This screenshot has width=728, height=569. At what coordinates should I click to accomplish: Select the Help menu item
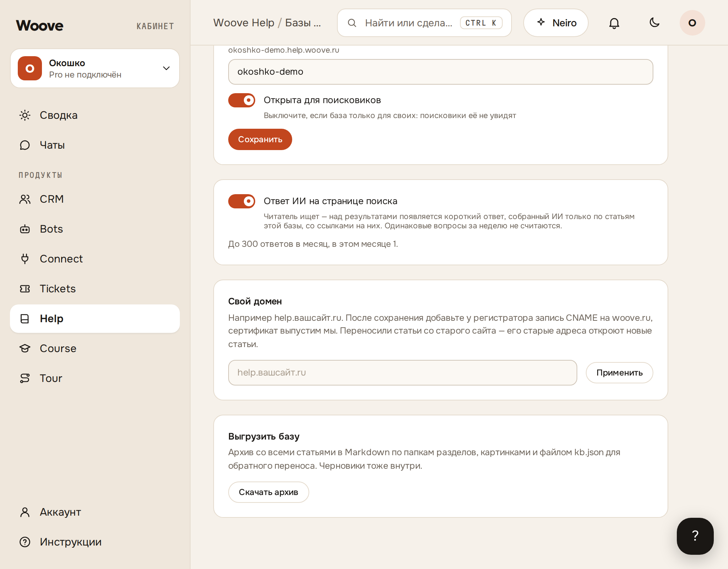95,319
